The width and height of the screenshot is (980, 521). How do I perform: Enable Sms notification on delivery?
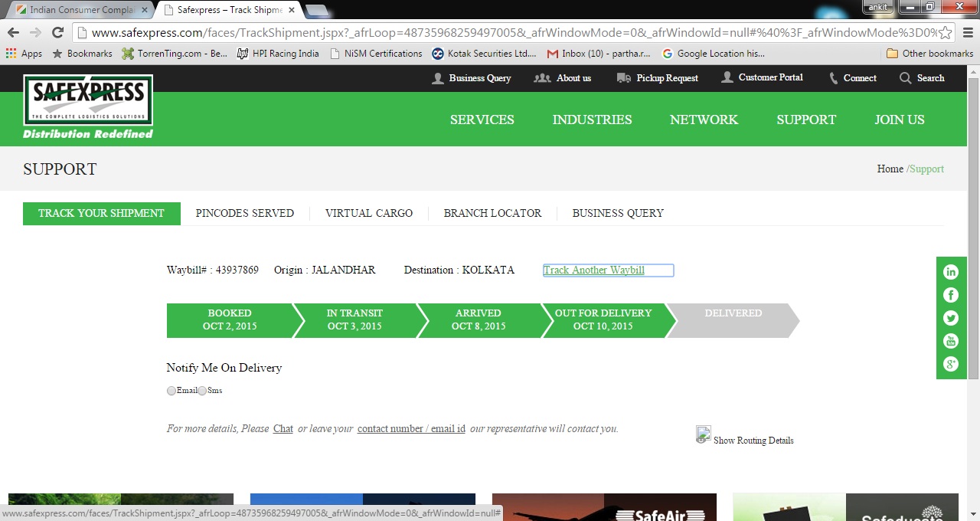pyautogui.click(x=202, y=391)
